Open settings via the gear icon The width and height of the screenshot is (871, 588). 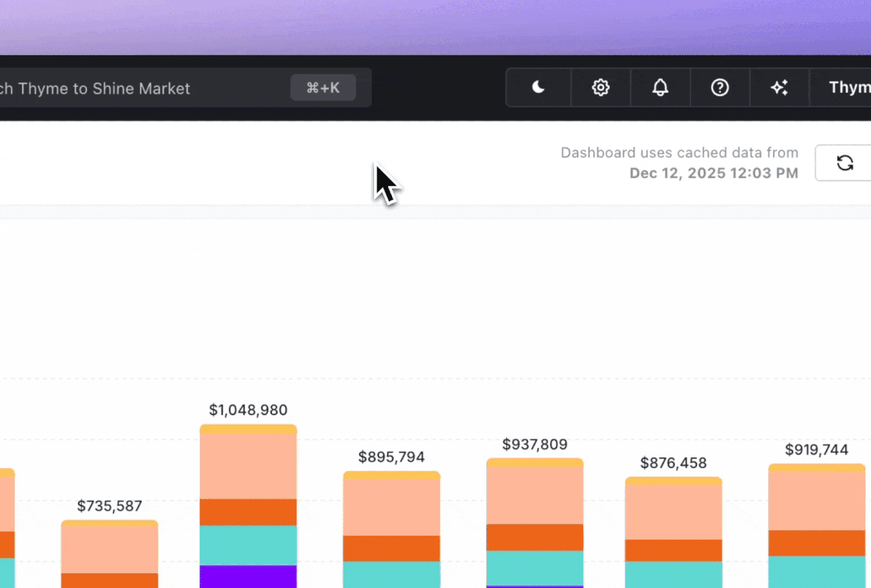(600, 88)
